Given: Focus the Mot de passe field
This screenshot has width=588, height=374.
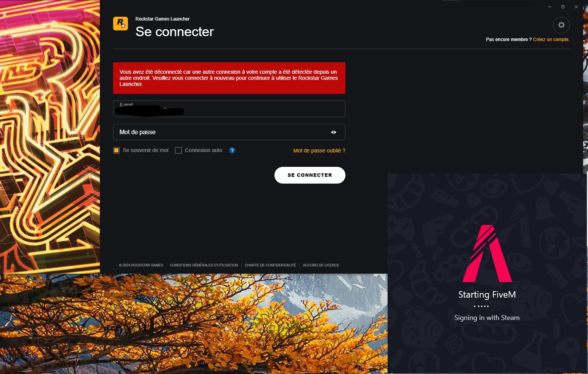Looking at the screenshot, I should pos(229,132).
